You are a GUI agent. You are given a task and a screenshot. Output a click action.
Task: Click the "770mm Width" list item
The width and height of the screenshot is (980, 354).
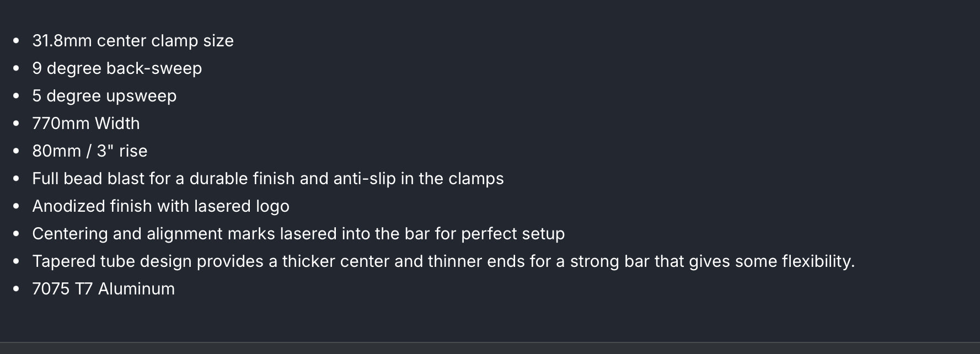coord(86,124)
